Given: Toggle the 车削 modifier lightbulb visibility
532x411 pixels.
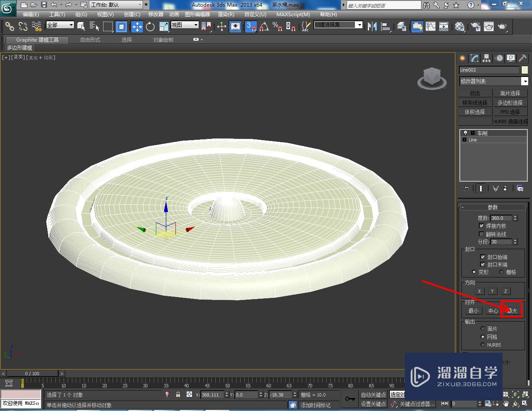Looking at the screenshot, I should (465, 133).
